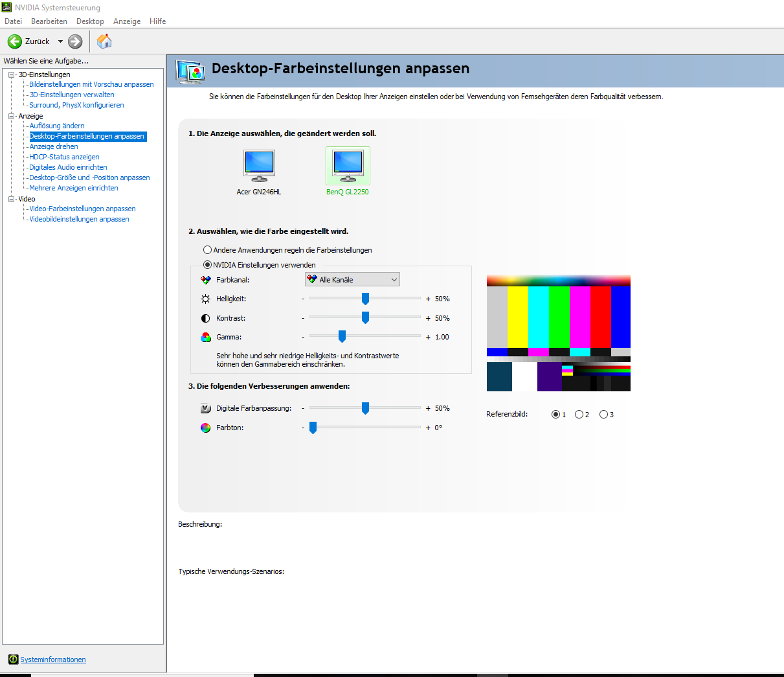This screenshot has height=677, width=784.
Task: Open the Zurück history dropdown arrow
Action: pyautogui.click(x=60, y=41)
